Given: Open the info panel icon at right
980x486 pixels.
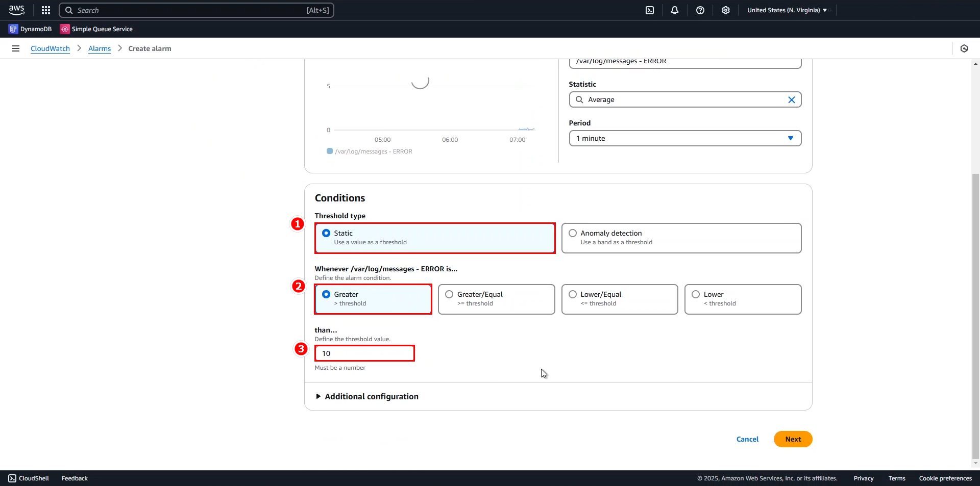Looking at the screenshot, I should (x=964, y=48).
